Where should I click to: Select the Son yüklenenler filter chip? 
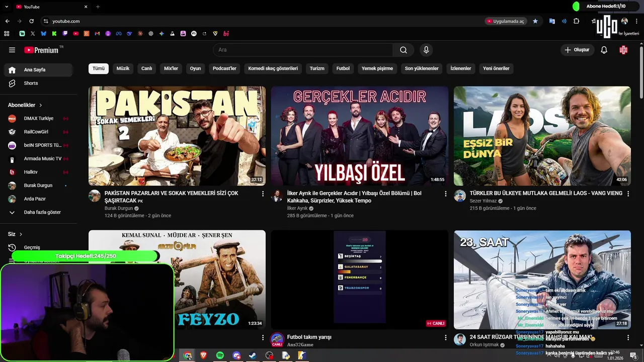coord(422,68)
